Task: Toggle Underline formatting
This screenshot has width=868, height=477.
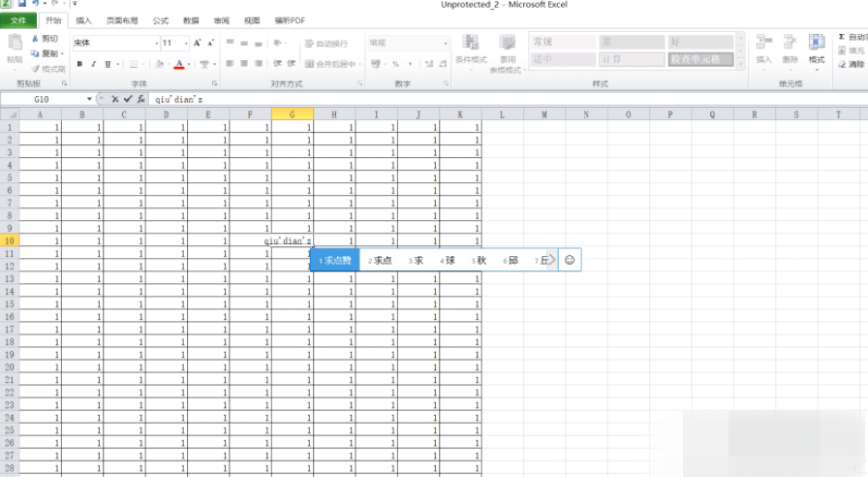Action: point(108,64)
